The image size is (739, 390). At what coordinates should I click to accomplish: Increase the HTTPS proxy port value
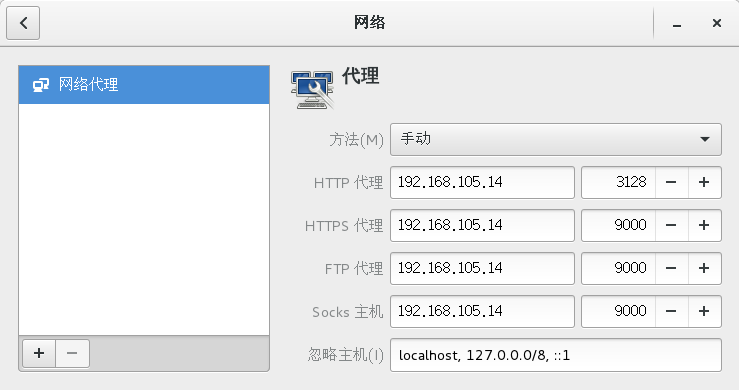tap(704, 225)
